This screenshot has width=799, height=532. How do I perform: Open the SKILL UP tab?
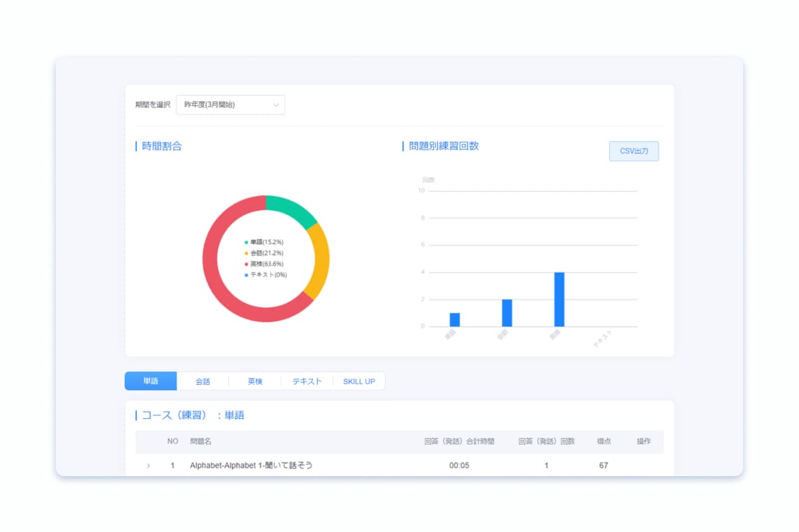pos(359,381)
